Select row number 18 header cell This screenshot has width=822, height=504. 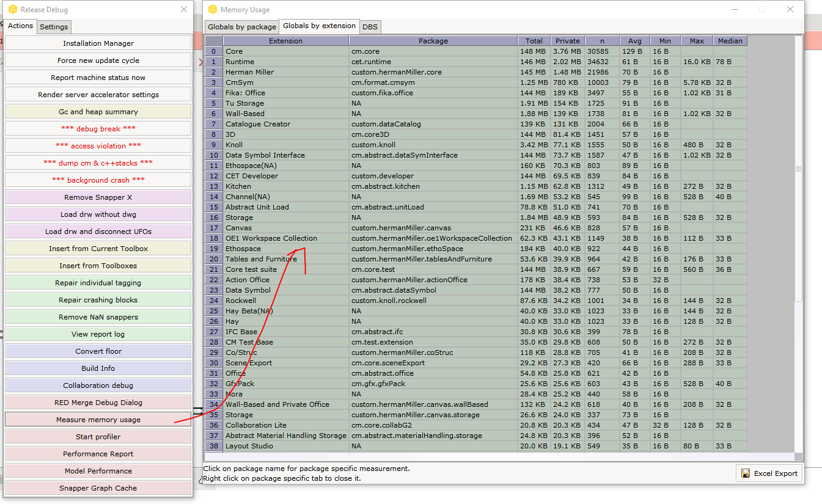pyautogui.click(x=214, y=238)
